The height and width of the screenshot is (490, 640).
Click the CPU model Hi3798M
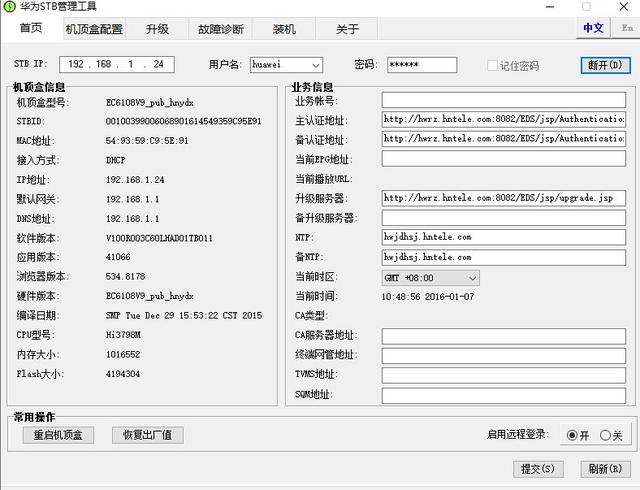coord(123,335)
